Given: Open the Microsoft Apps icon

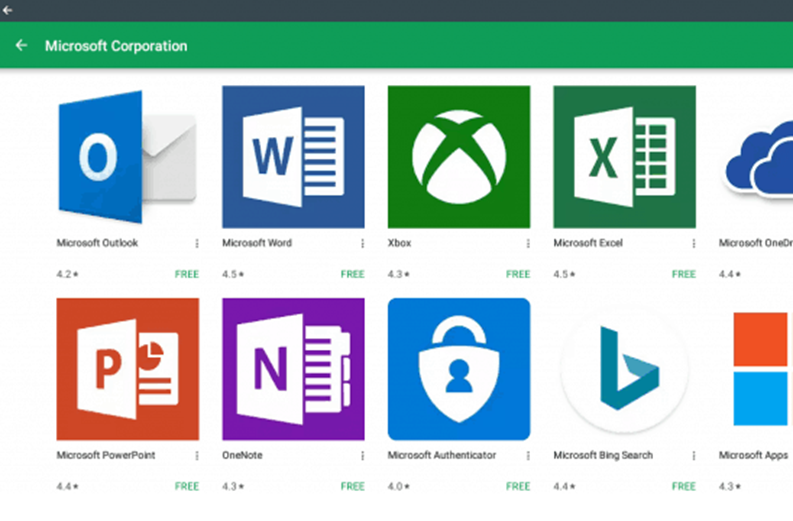Looking at the screenshot, I should click(x=761, y=369).
